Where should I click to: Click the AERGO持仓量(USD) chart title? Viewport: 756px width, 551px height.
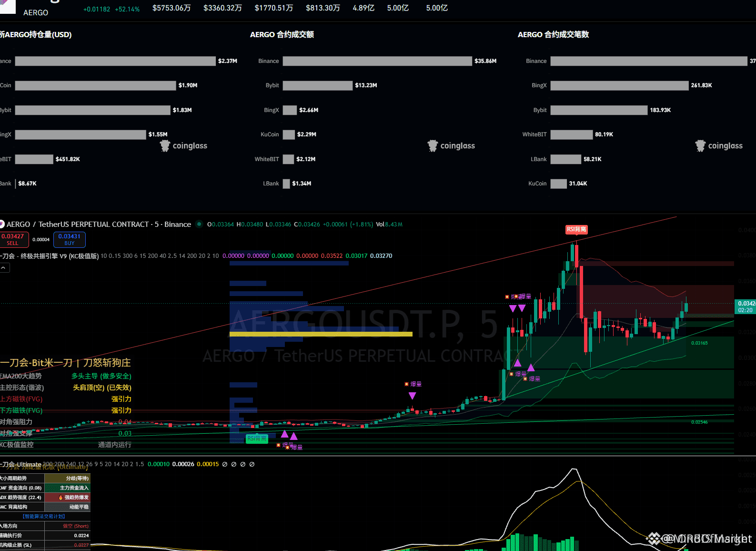pyautogui.click(x=36, y=34)
